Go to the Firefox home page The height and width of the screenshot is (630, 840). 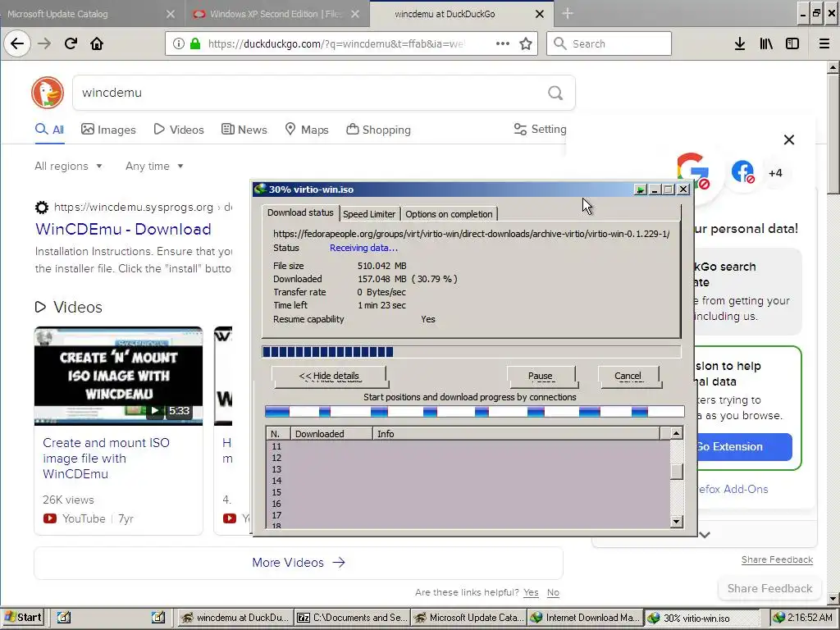97,44
